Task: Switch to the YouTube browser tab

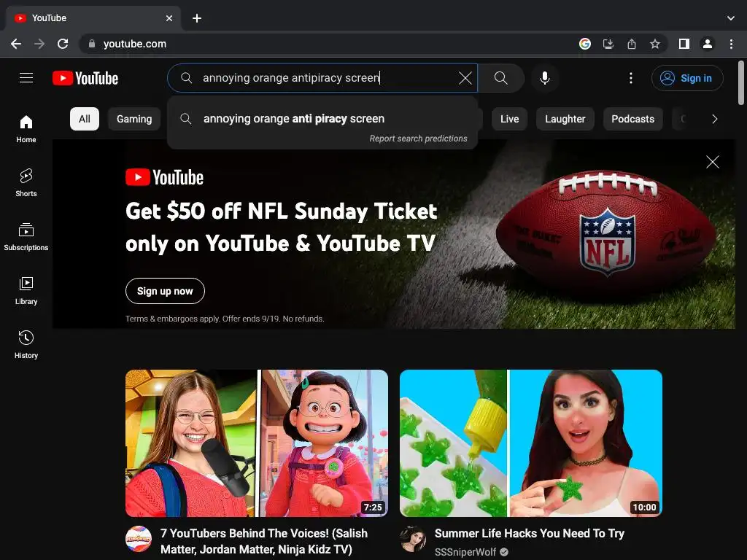Action: coord(93,18)
